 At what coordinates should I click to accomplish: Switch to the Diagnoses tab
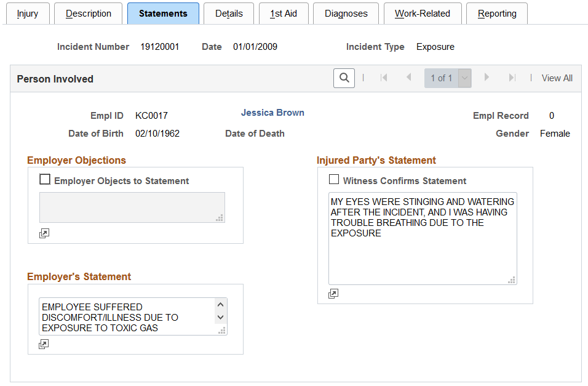pyautogui.click(x=346, y=14)
